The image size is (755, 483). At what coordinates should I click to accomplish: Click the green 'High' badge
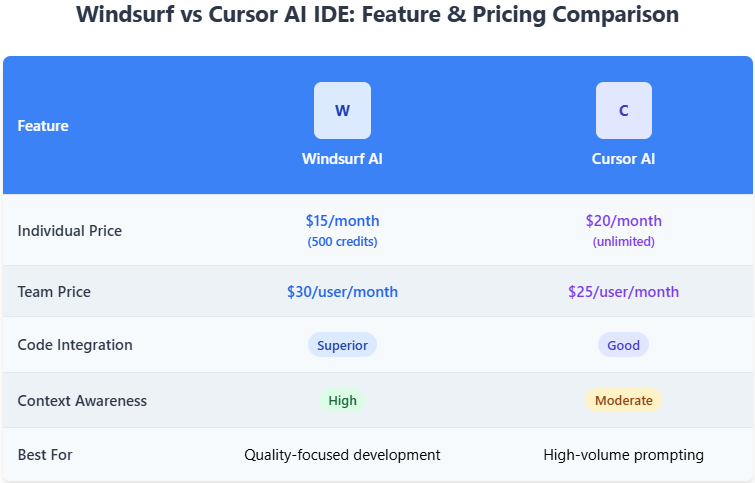[342, 400]
